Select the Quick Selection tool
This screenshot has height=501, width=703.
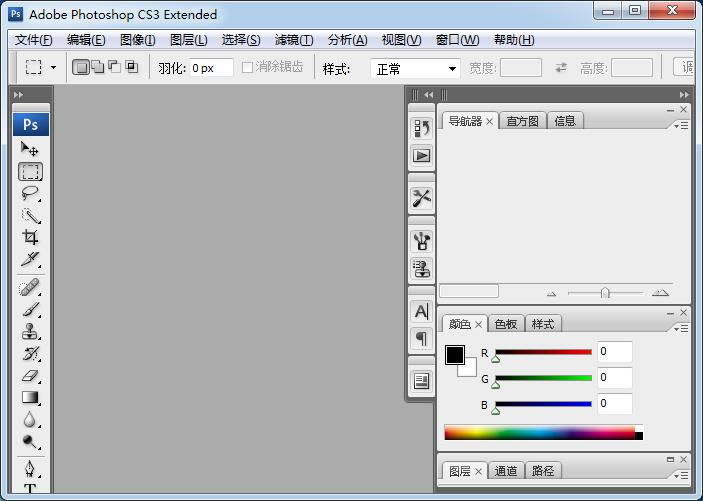point(30,216)
